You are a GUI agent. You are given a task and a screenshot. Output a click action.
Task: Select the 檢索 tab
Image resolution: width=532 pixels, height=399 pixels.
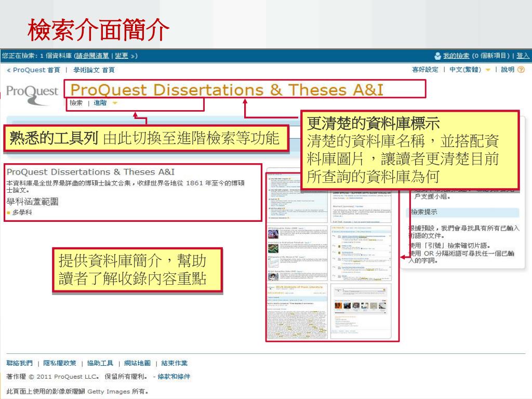(76, 103)
